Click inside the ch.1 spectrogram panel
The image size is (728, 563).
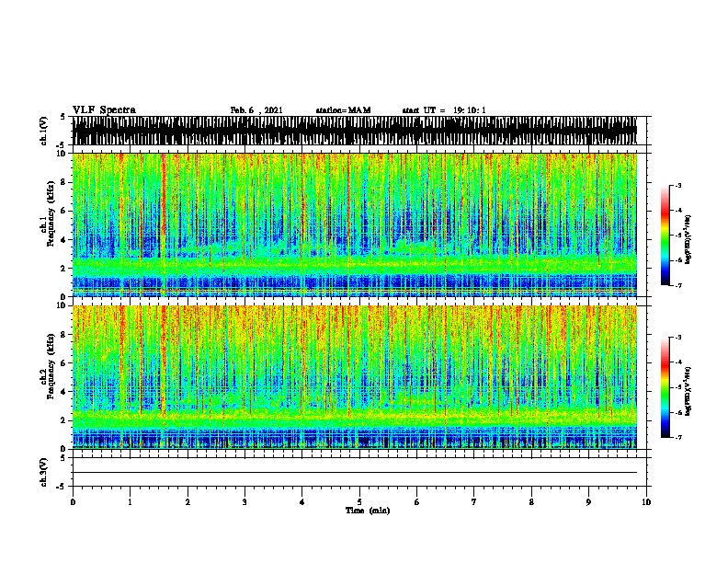355,224
